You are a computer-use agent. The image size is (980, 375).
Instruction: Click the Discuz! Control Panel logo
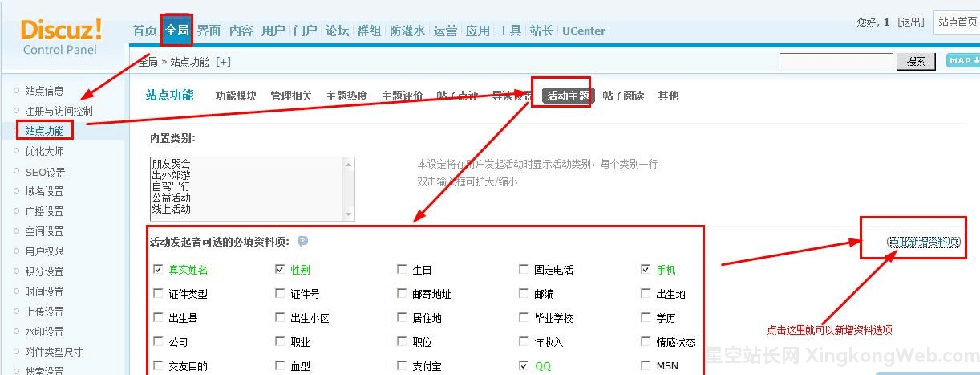pos(61,37)
